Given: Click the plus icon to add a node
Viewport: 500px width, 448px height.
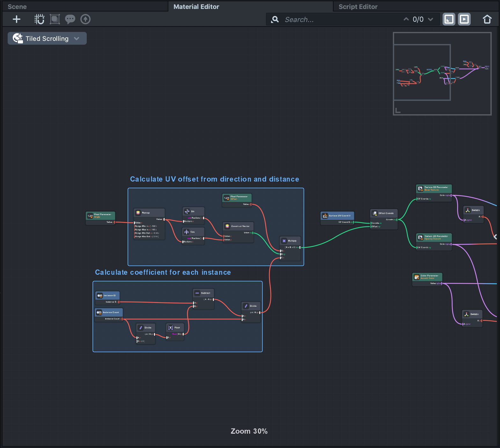Looking at the screenshot, I should coord(17,19).
